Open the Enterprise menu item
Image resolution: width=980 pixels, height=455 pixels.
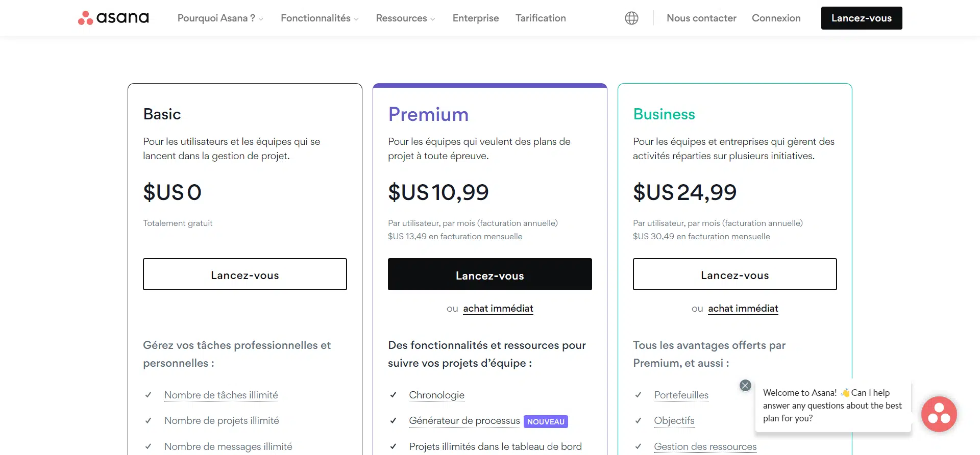tap(476, 18)
